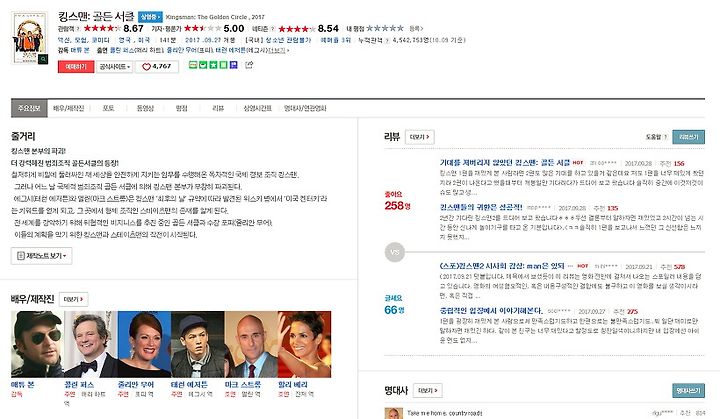This screenshot has height=419, width=720.
Task: Click the help icon next to 누적관객
Action: pos(388,40)
